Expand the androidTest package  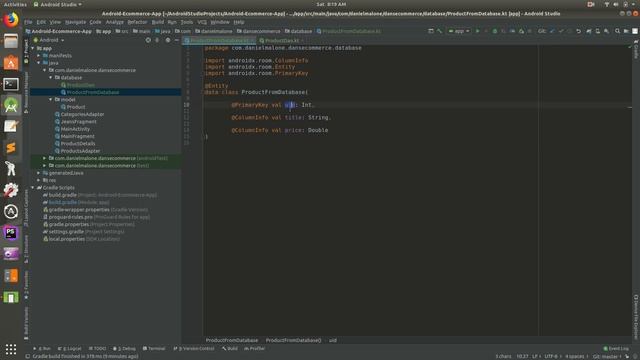[45, 158]
